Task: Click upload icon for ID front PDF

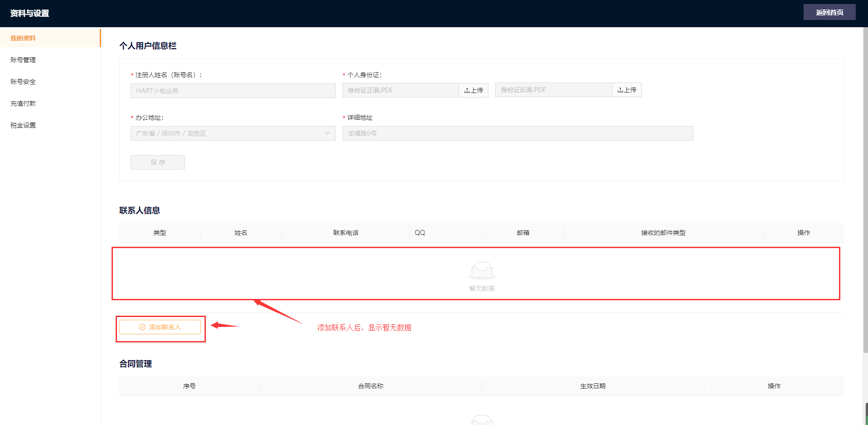Action: click(467, 91)
